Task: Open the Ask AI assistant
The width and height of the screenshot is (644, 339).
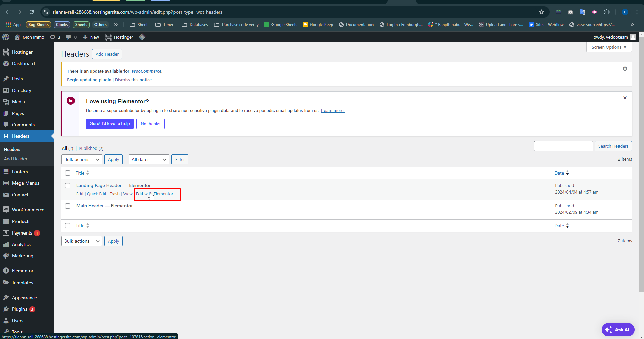Action: (x=618, y=330)
